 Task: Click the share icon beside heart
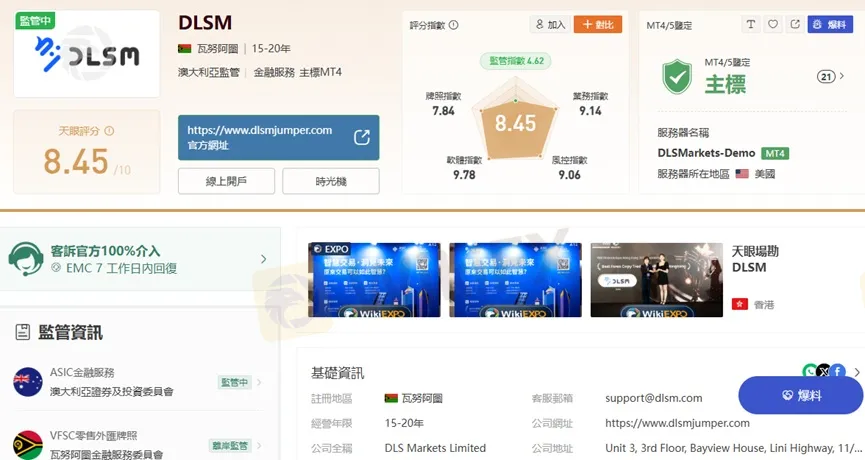click(795, 24)
